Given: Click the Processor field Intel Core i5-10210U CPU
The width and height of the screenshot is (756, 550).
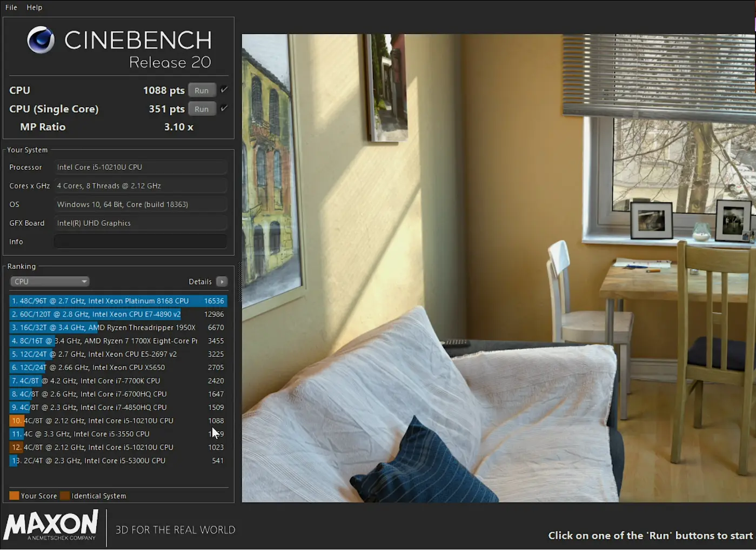Looking at the screenshot, I should 141,167.
